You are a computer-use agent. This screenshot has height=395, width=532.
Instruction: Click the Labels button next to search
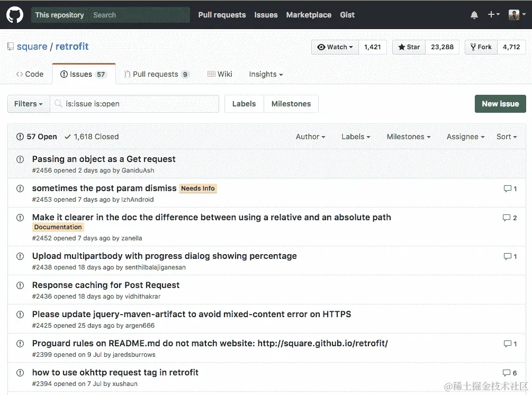244,104
